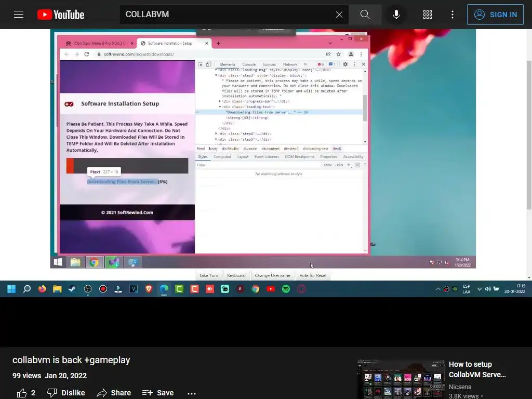This screenshot has height=399, width=532.
Task: Open the DevTools errors counter badge
Action: [x=321, y=64]
